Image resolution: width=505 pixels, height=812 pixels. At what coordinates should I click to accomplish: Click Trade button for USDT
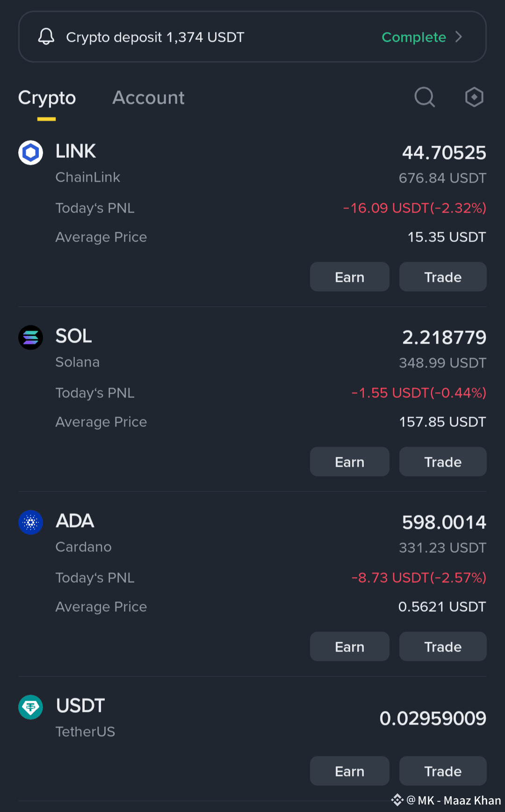pos(443,771)
